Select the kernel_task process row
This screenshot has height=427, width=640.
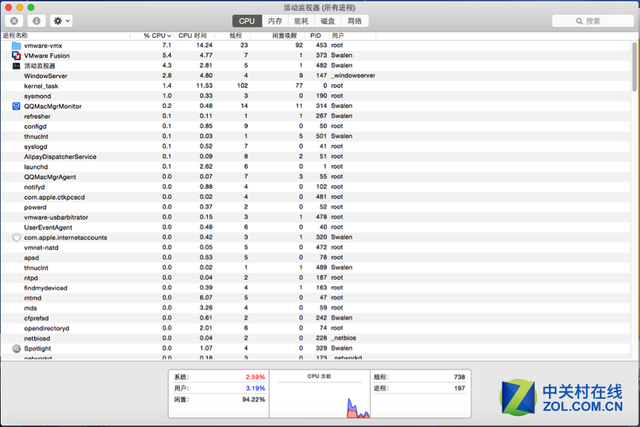[x=316, y=86]
